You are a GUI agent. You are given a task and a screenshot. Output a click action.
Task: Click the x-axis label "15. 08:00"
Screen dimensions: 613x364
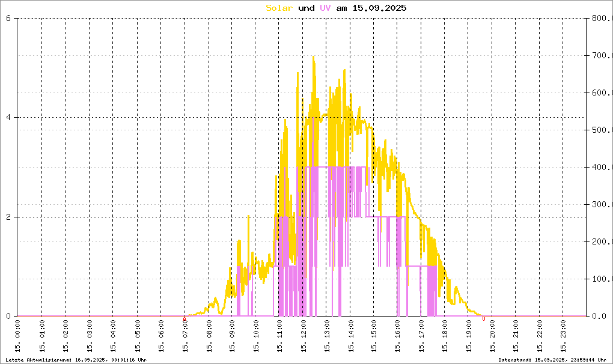pyautogui.click(x=209, y=336)
